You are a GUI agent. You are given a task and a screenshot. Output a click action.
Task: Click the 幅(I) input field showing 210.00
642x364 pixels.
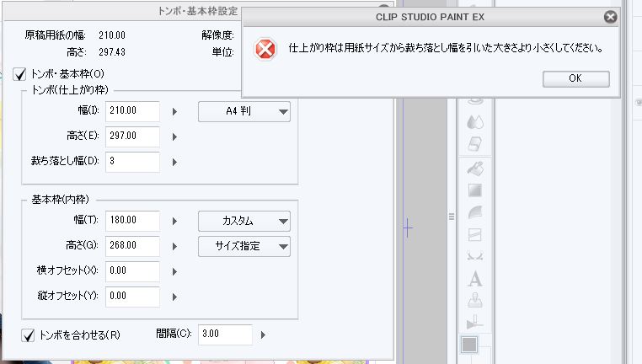tap(132, 111)
